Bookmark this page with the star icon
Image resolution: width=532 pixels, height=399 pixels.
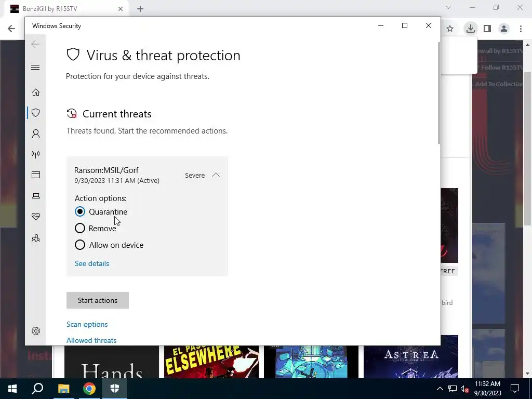(x=450, y=29)
